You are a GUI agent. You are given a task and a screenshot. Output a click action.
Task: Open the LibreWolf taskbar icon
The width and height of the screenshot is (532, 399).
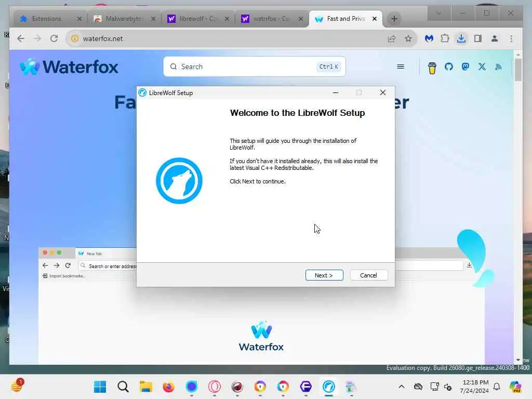click(328, 387)
